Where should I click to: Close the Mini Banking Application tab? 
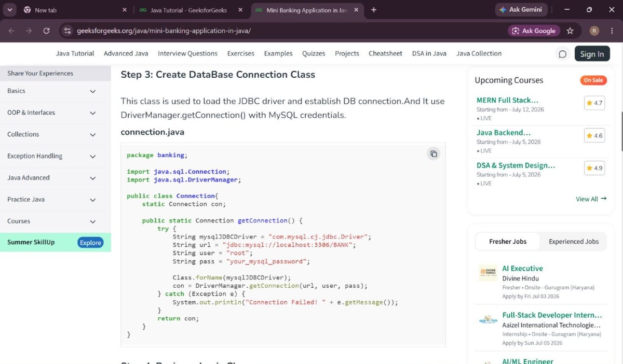pos(357,10)
